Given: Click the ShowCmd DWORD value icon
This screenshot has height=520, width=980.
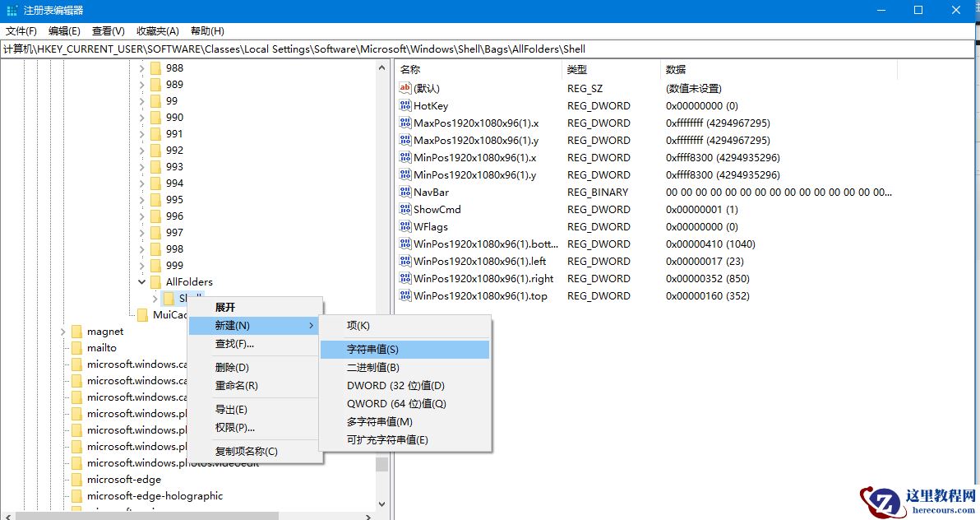Looking at the screenshot, I should coord(404,209).
